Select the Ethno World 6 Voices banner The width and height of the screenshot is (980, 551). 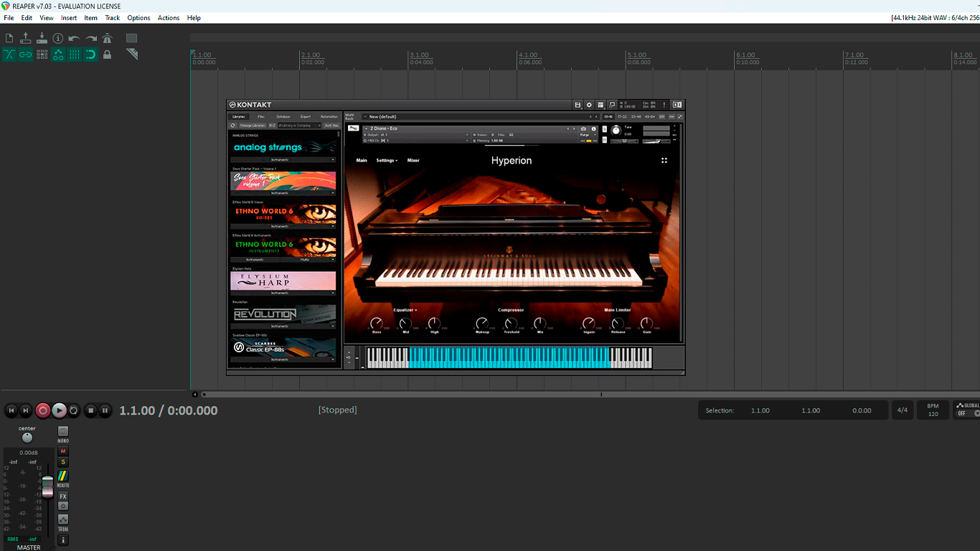[283, 214]
